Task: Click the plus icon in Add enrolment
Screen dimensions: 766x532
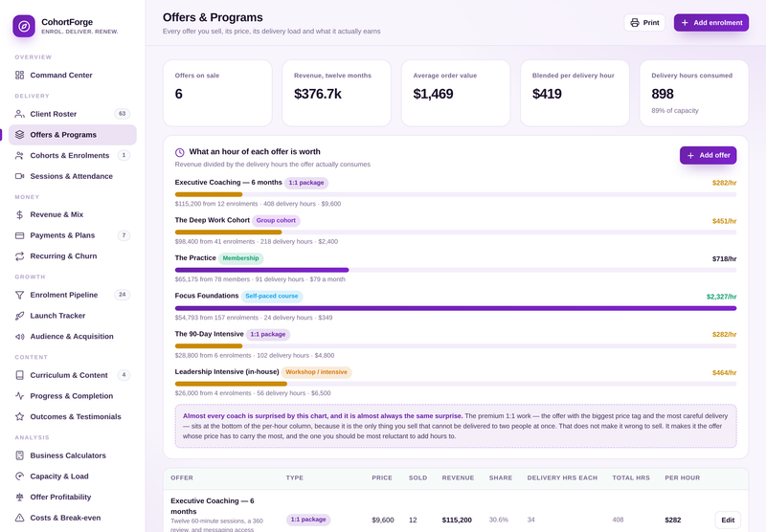Action: [x=685, y=22]
